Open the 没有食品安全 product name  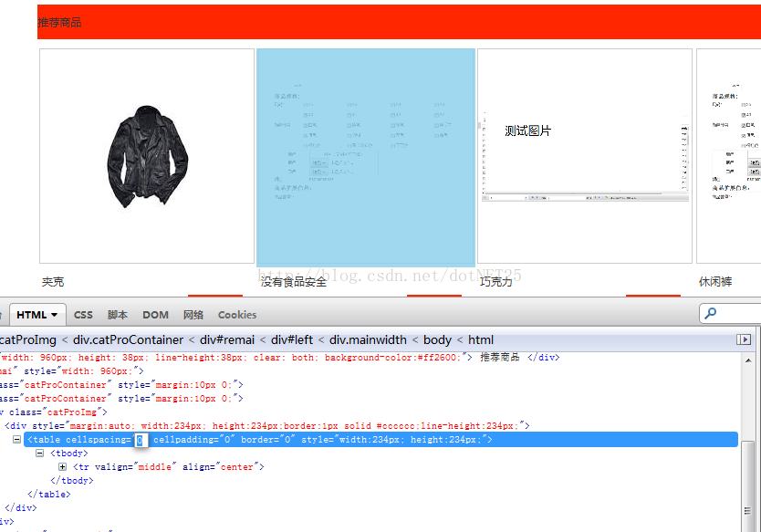tap(294, 282)
